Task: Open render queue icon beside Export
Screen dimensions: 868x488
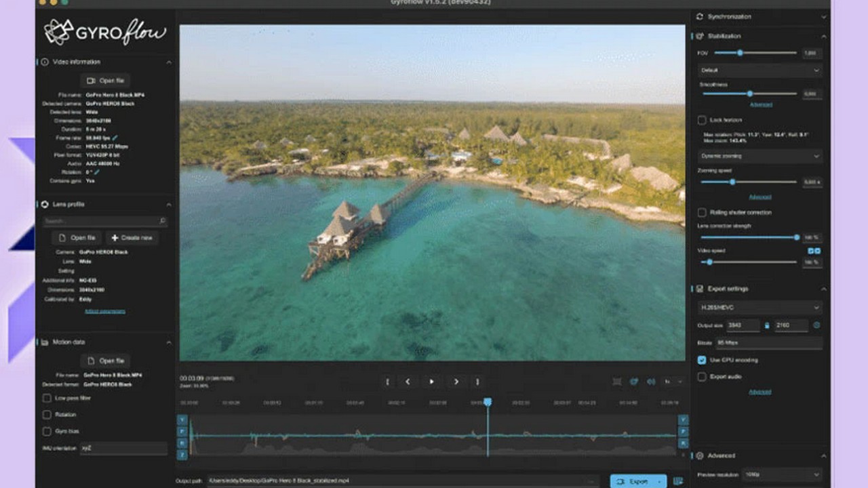Action: pos(678,481)
